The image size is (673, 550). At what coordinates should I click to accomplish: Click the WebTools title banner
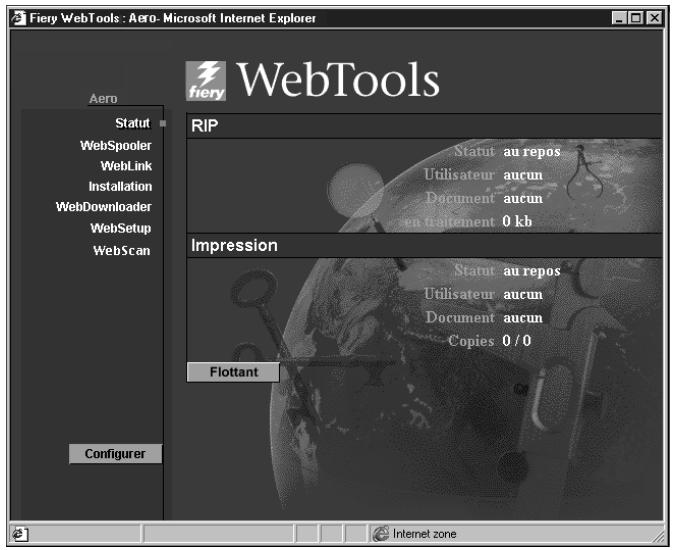pyautogui.click(x=338, y=80)
